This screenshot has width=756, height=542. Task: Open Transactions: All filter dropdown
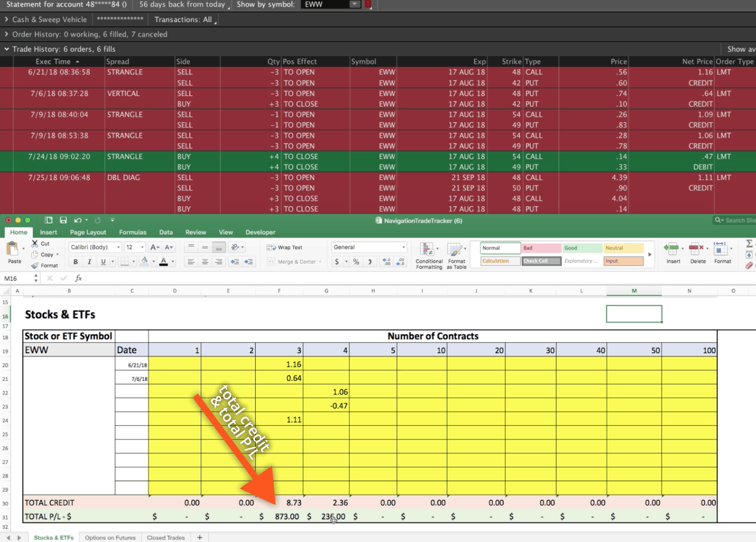pos(185,19)
